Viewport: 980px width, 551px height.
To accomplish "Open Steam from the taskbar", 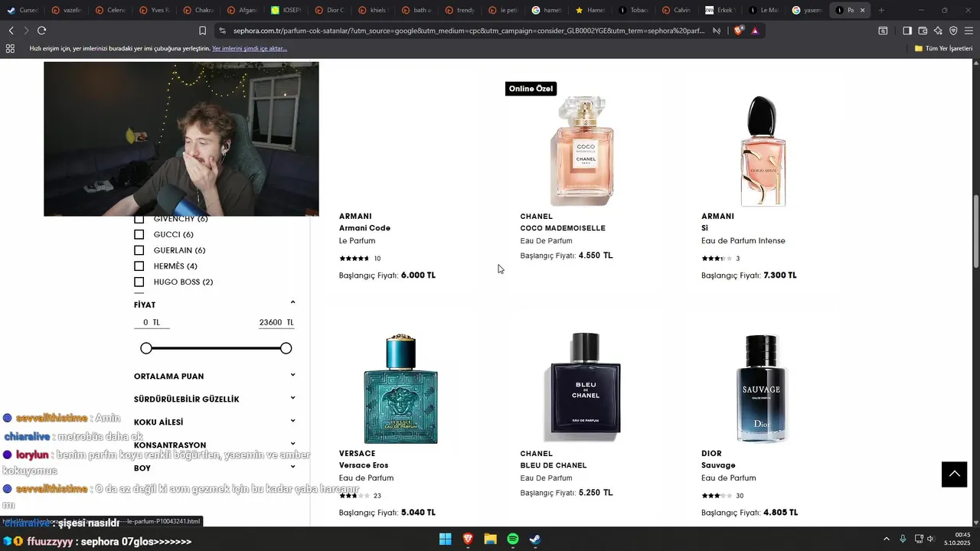I will coord(535,540).
